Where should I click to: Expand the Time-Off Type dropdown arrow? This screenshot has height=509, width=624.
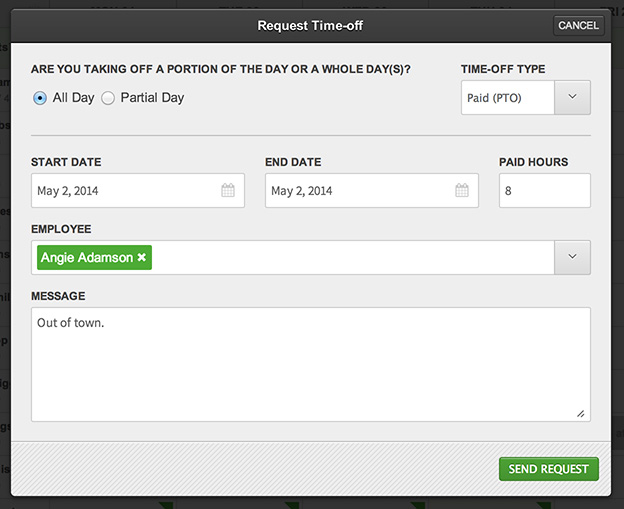pos(572,98)
